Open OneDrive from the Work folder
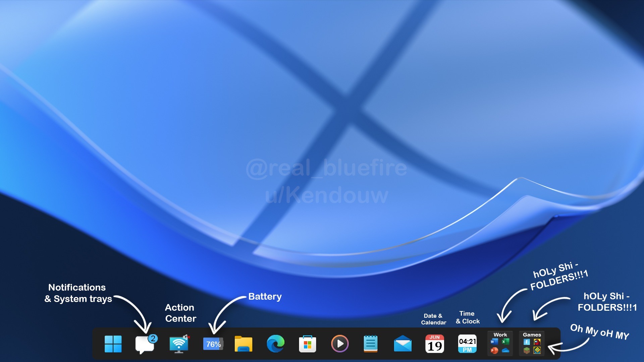This screenshot has width=644, height=362. 505,351
